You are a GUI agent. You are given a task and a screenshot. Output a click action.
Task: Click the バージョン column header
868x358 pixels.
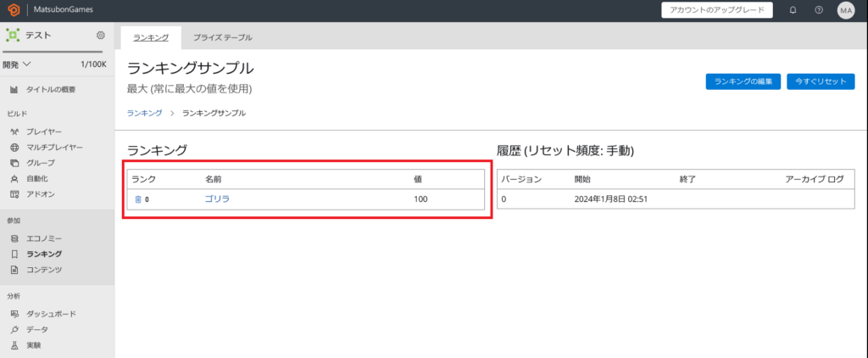pos(521,179)
